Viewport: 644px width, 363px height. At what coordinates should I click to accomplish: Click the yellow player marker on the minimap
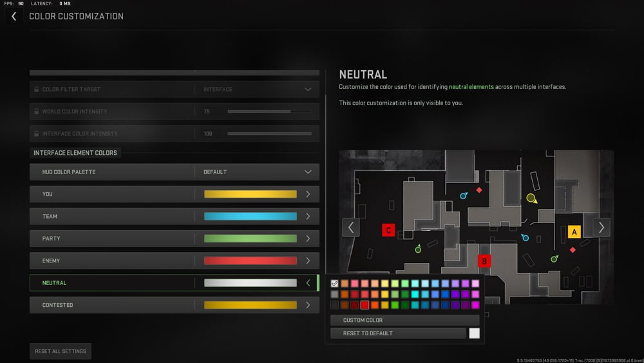(531, 199)
